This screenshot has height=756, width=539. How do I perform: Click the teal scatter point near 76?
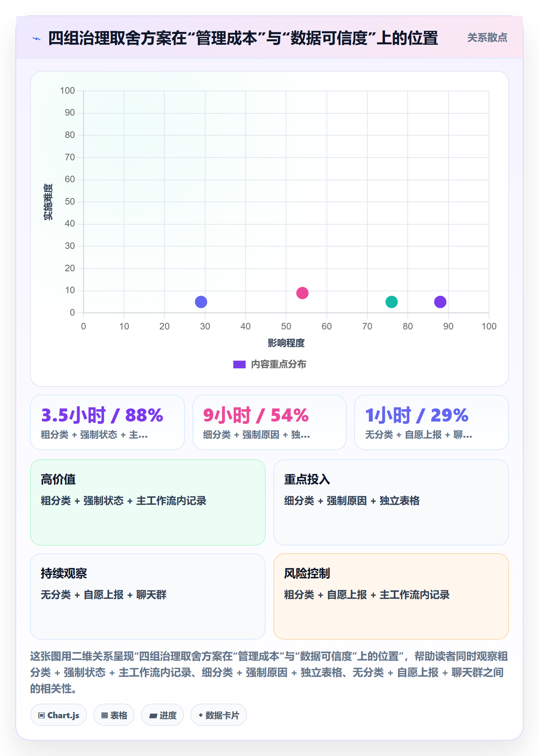click(392, 302)
